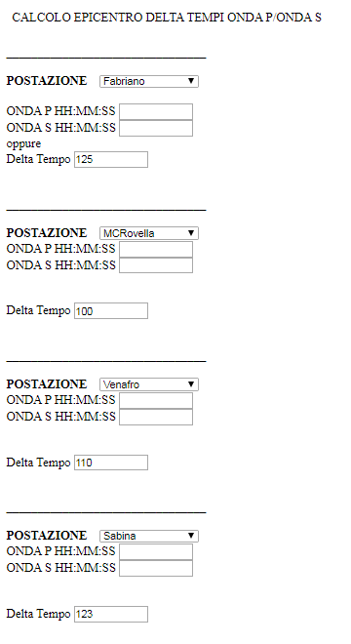Focus the ONDA S field under Sabina
Screen dimensions: 351x644
point(156,569)
